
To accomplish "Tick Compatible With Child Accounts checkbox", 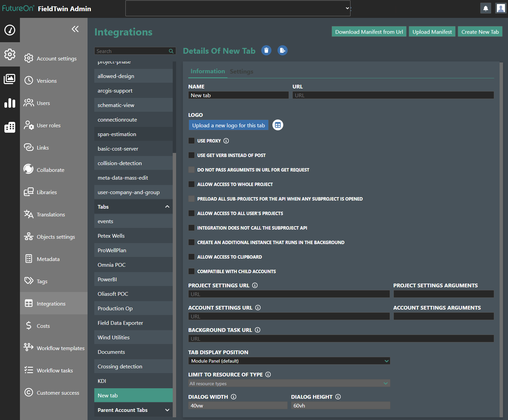I will (192, 271).
